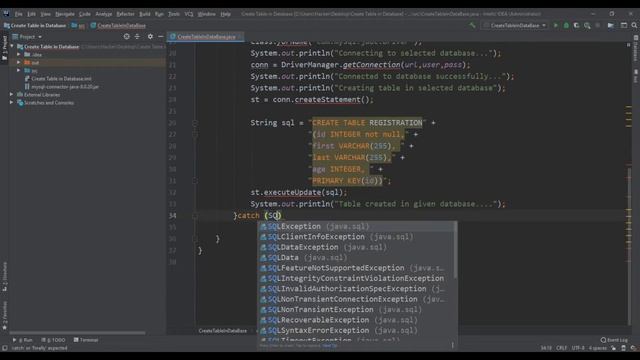Open the VCS menu
The image size is (640, 360).
click(189, 14)
